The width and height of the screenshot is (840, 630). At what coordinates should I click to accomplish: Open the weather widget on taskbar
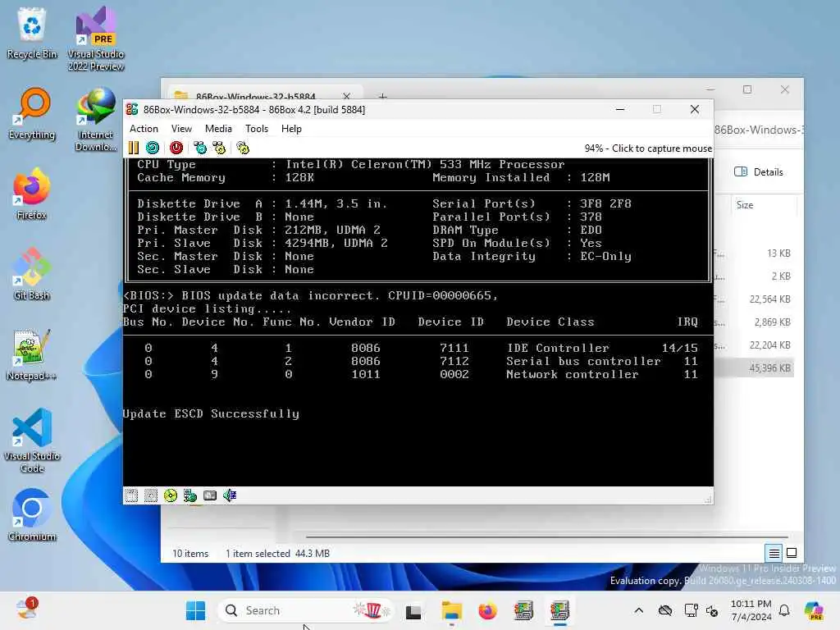click(x=27, y=609)
